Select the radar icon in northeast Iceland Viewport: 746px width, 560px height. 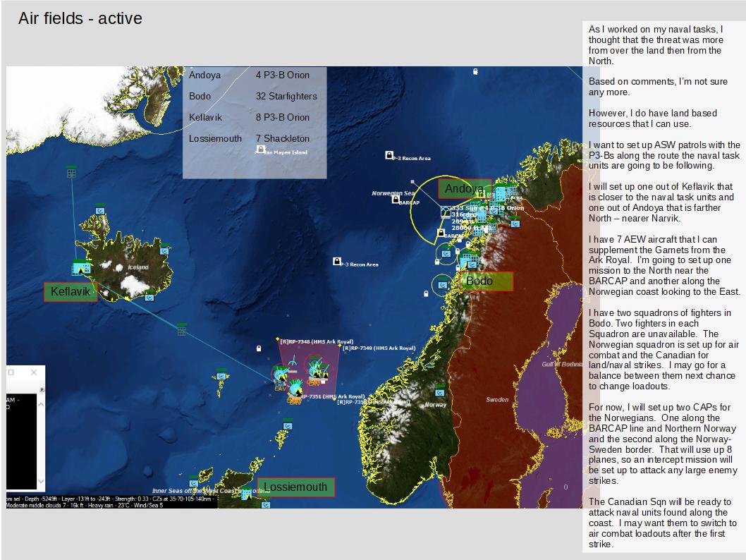(x=164, y=250)
